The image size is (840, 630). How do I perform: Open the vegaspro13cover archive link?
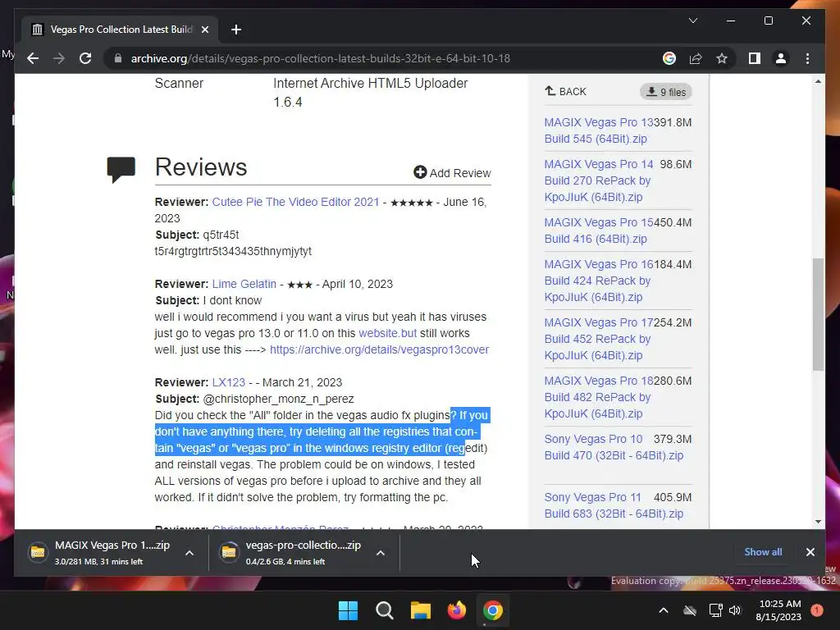pyautogui.click(x=379, y=349)
